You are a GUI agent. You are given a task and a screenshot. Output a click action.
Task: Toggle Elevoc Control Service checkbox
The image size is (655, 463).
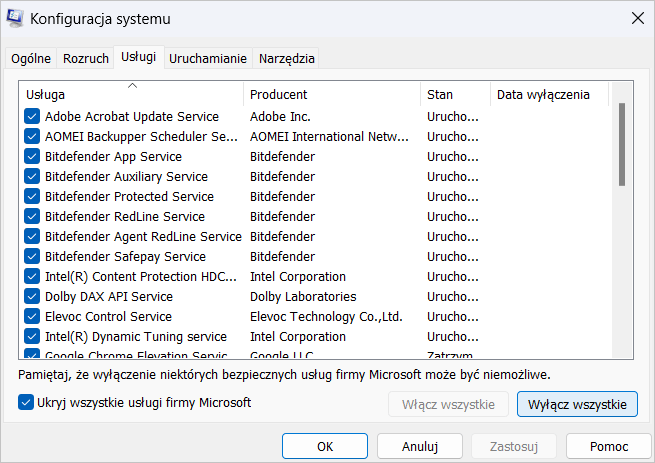pos(32,317)
